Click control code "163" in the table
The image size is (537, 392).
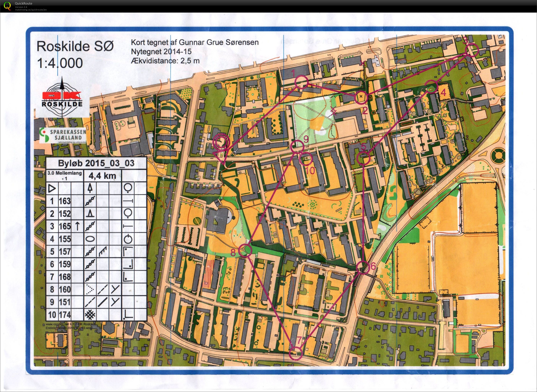[x=65, y=201]
